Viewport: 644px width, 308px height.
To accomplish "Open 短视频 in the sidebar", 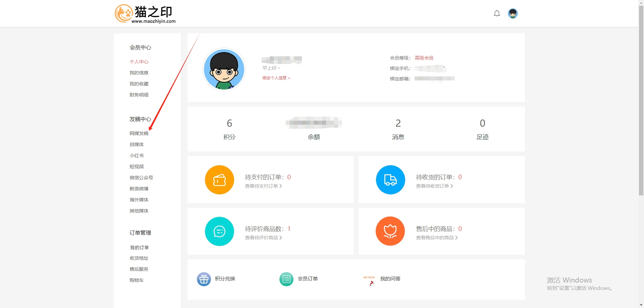I will 137,167.
